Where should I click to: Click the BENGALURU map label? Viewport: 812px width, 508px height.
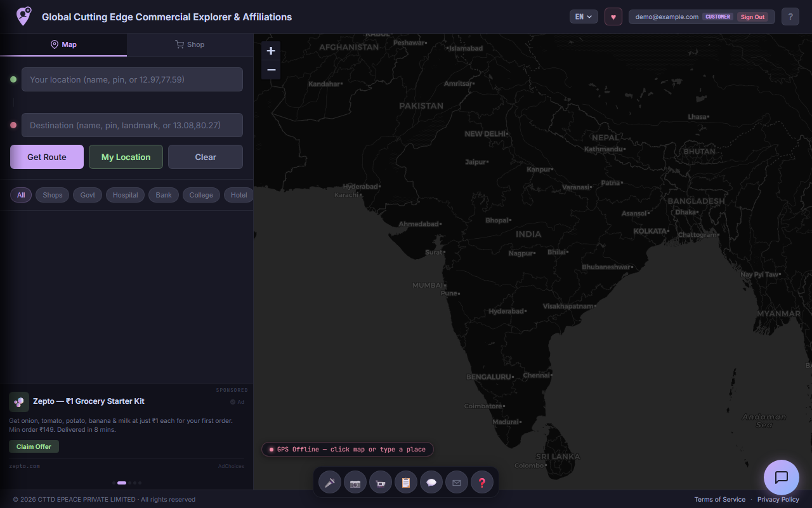click(489, 377)
